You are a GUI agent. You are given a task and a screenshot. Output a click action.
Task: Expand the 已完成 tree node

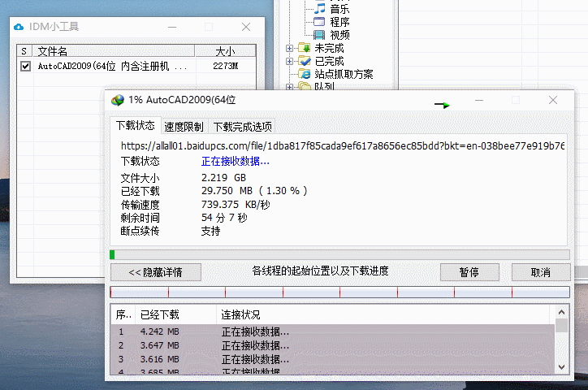coord(290,61)
